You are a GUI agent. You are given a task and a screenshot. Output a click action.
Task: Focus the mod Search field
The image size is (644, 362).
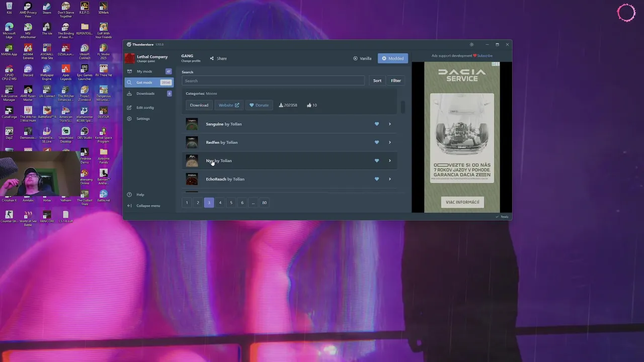(x=273, y=80)
